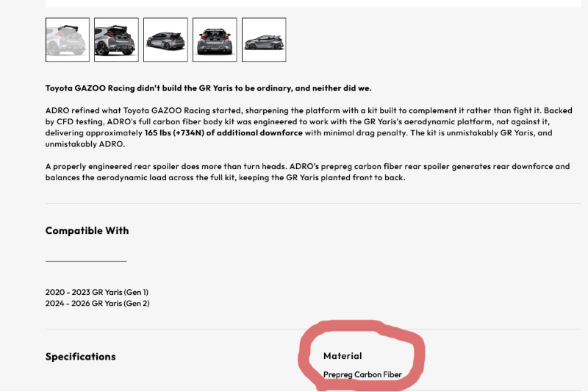This screenshot has height=392, width=588.
Task: Click the 'Compatible With' heading
Action: (87, 230)
